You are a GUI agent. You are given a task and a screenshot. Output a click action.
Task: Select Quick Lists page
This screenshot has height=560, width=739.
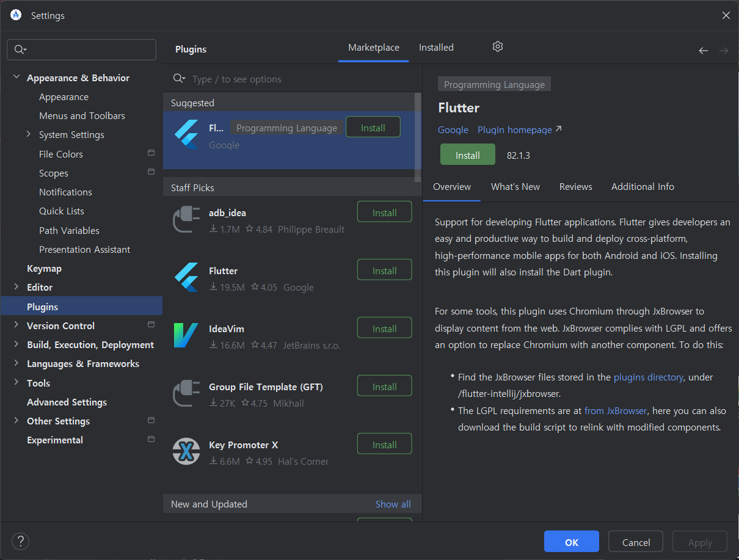point(62,211)
